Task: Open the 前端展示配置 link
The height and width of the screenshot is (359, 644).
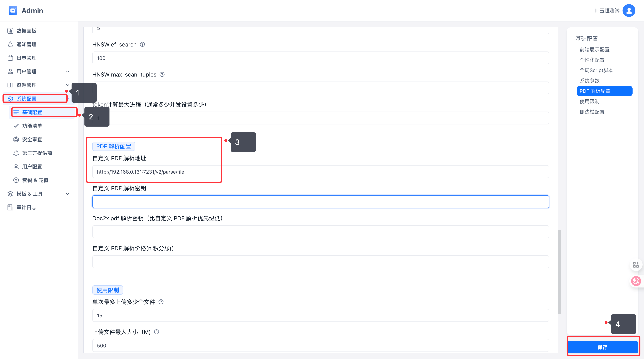Action: pyautogui.click(x=594, y=50)
